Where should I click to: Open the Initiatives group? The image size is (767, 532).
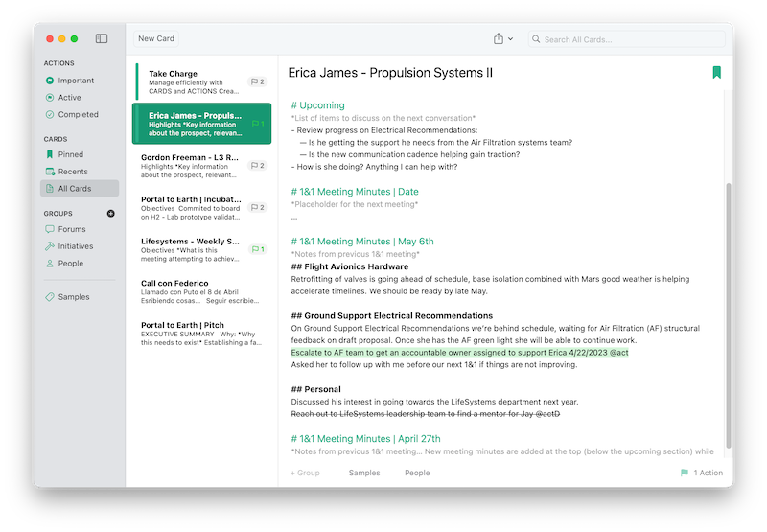76,246
